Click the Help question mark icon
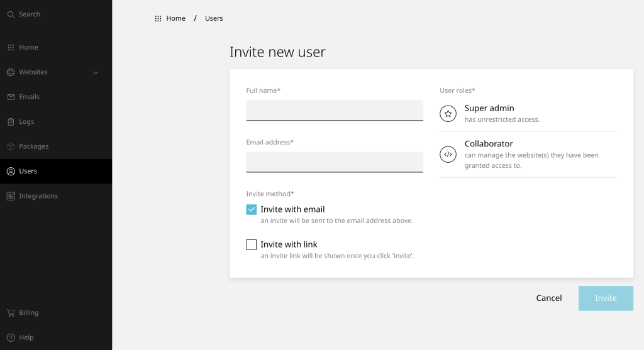The height and width of the screenshot is (350, 644). pos(11,337)
